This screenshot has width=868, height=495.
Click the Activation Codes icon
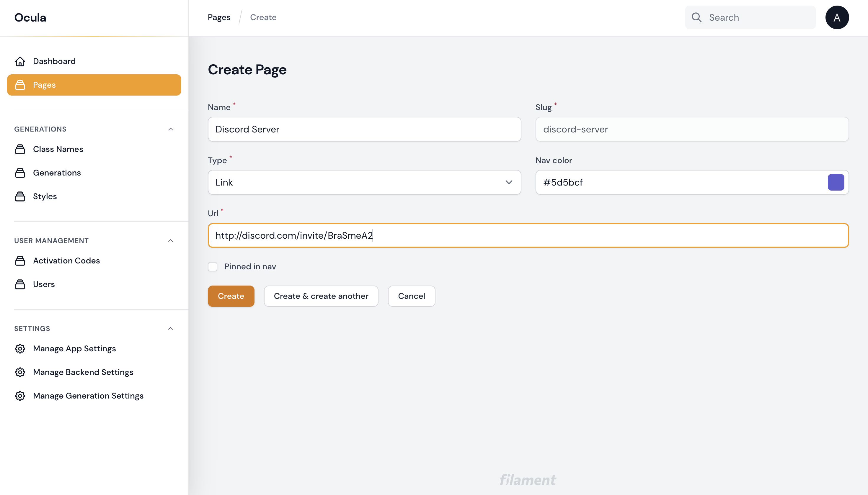pos(20,261)
